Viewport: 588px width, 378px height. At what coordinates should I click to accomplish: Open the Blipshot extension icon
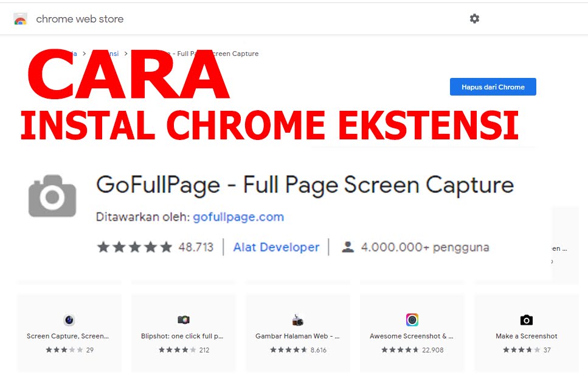pos(184,320)
